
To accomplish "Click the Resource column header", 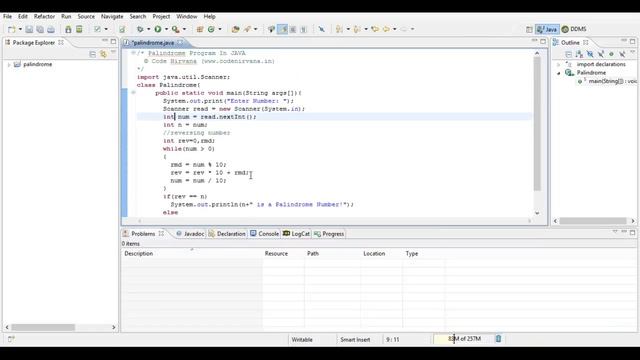I will [284, 253].
